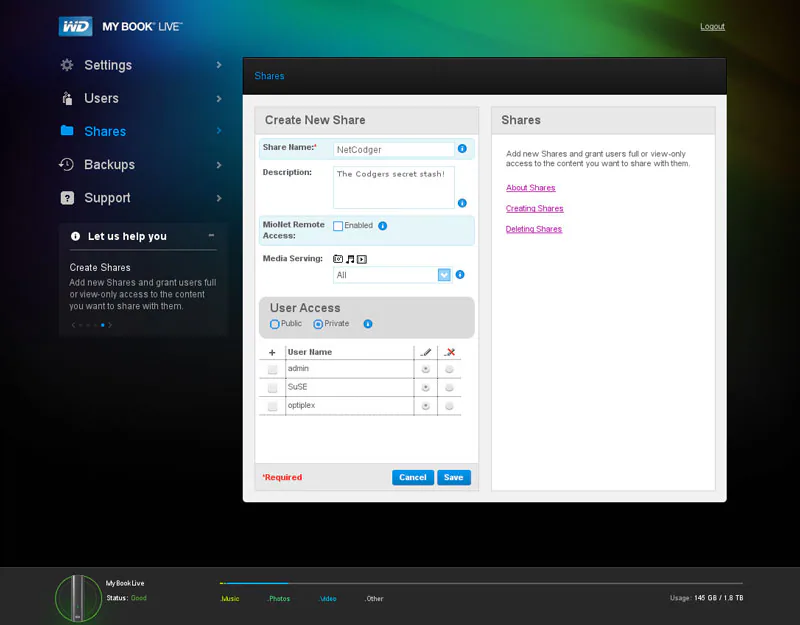The image size is (800, 625).
Task: Expand the Shares menu chevron
Action: tap(219, 131)
